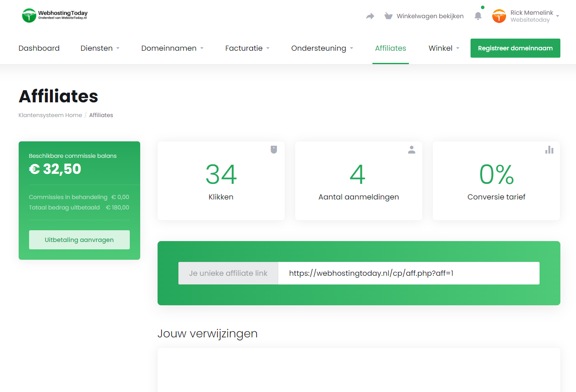Click the person icon on aanmeldingen card
Screen dimensions: 576x392
click(x=411, y=150)
